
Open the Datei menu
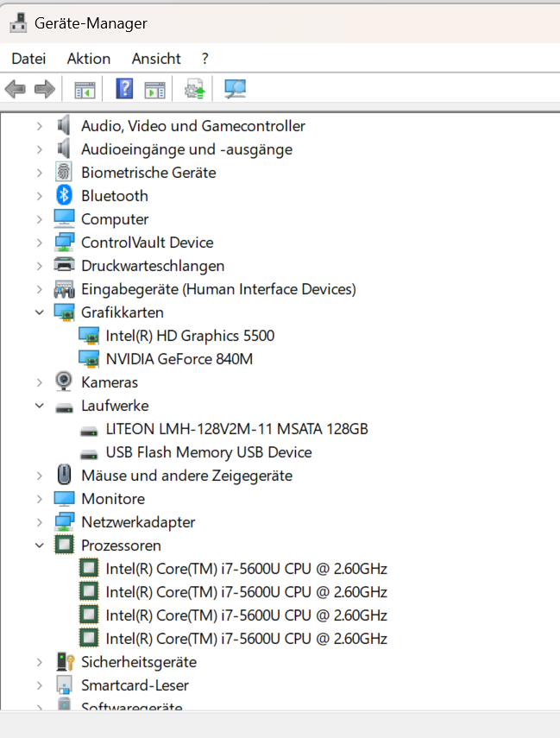[x=28, y=59]
